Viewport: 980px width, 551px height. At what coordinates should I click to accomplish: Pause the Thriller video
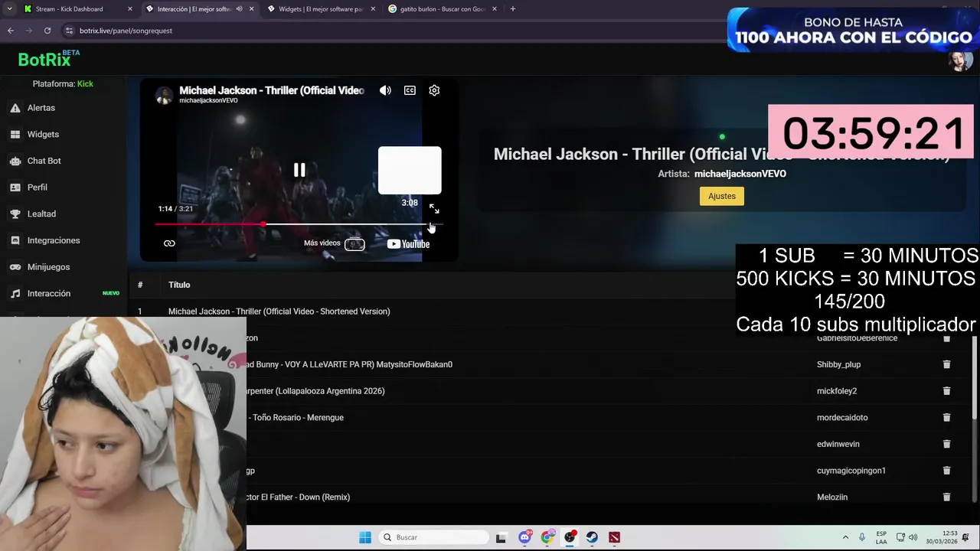point(299,170)
